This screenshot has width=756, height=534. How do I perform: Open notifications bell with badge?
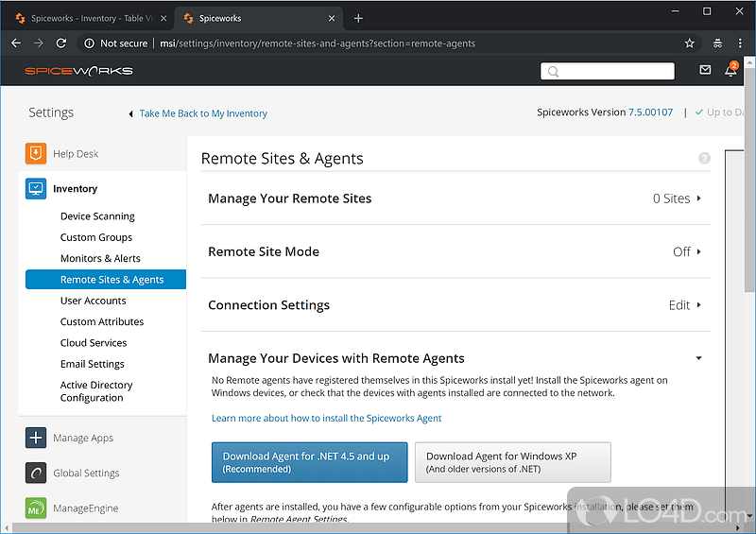(x=730, y=70)
